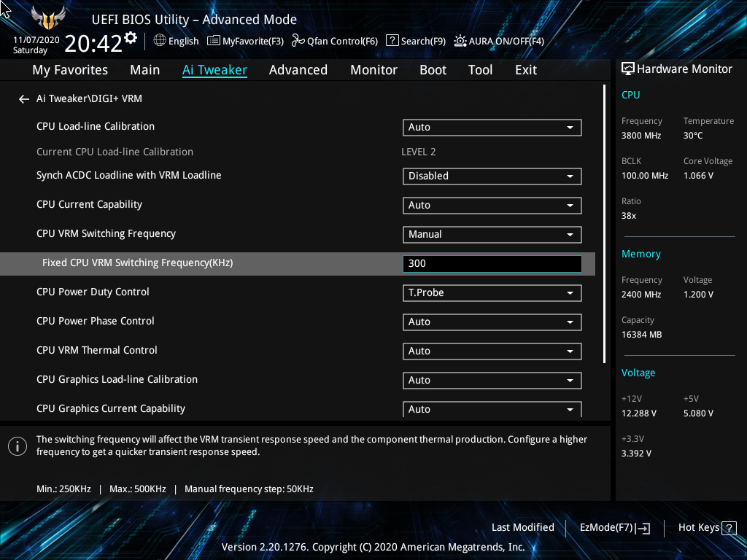Open CPU VRM Switching Frequency dropdown

tap(492, 234)
